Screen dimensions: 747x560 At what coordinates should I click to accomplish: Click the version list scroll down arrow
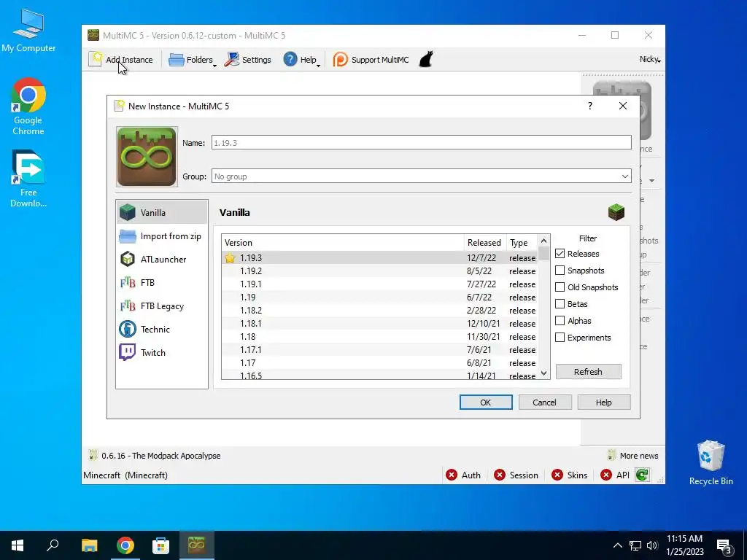point(543,373)
